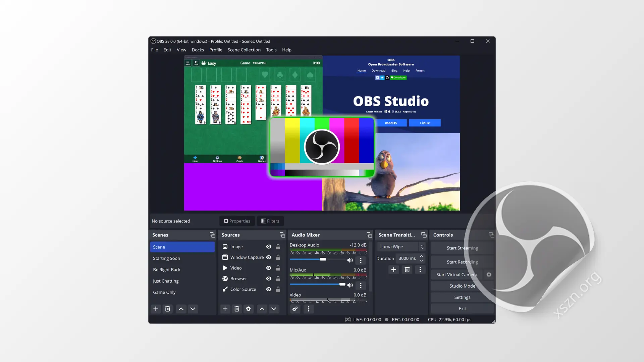Pop out the Scenes panel
The width and height of the screenshot is (644, 362).
212,235
